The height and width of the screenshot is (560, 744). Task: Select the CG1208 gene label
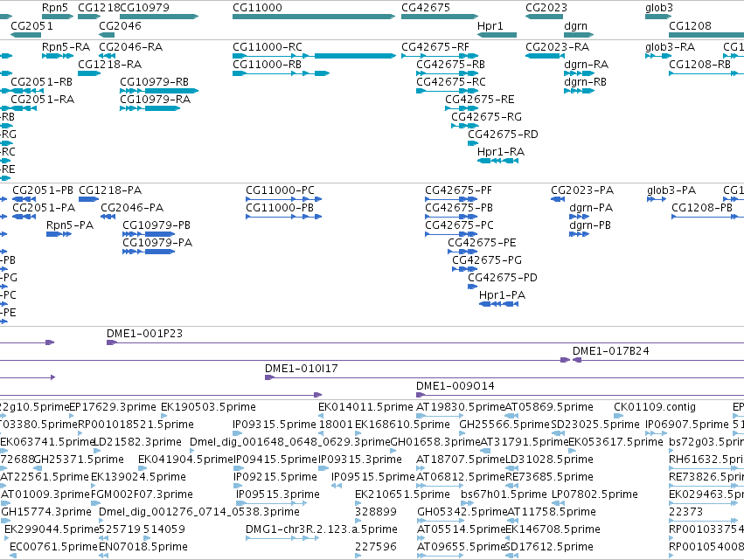tap(690, 25)
